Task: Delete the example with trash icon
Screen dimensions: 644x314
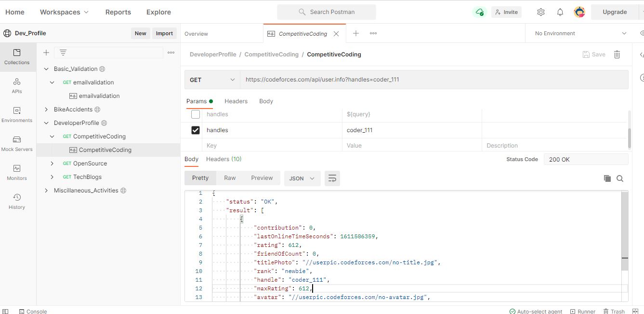Action: pos(617,55)
